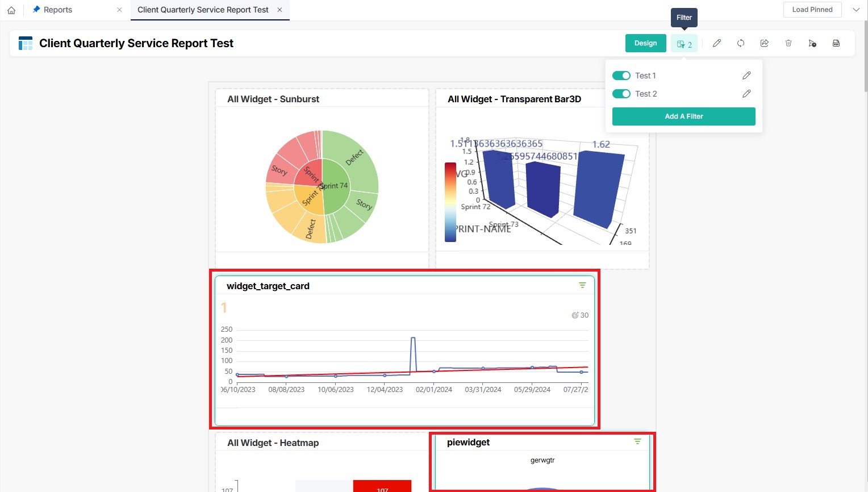
Task: Click the edit report pencil in toolbar
Action: (x=717, y=43)
